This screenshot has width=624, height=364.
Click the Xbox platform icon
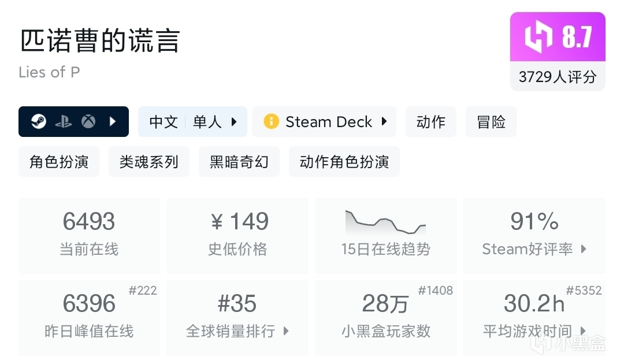(x=88, y=122)
